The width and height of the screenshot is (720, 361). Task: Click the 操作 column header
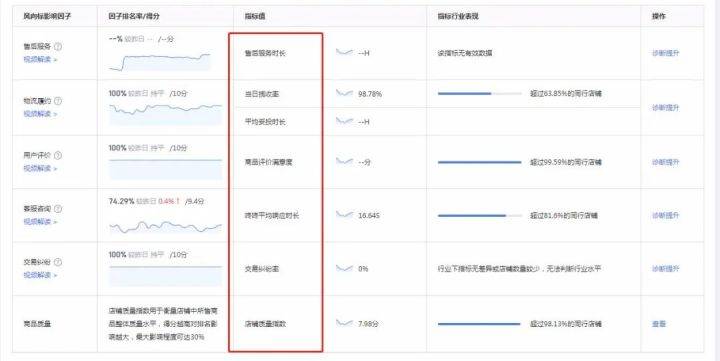659,16
